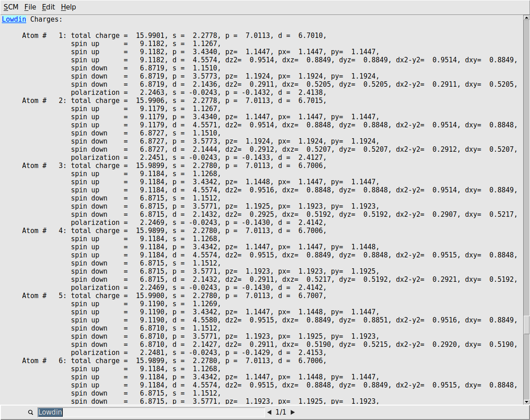Click the highlighted Lowdin link

click(14, 19)
